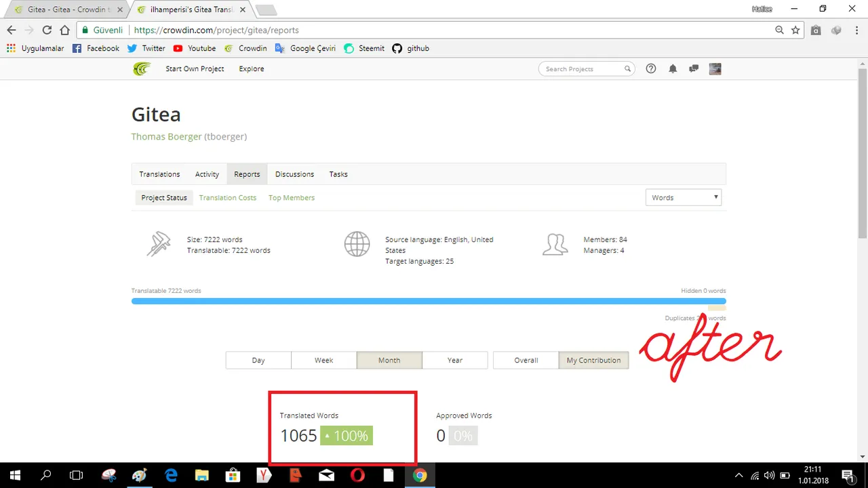The image size is (868, 488).
Task: Expand the Words unit dropdown
Action: coord(684,197)
